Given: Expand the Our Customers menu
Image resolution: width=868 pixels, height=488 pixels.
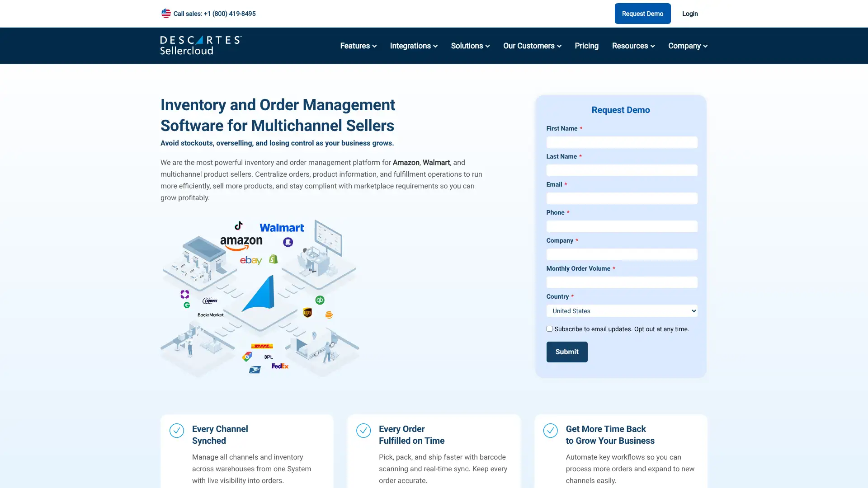Looking at the screenshot, I should click(x=532, y=46).
